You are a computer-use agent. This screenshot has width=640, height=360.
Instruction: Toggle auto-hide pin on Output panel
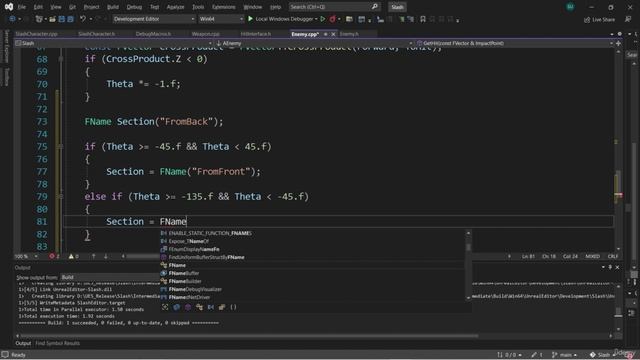coord(610,267)
